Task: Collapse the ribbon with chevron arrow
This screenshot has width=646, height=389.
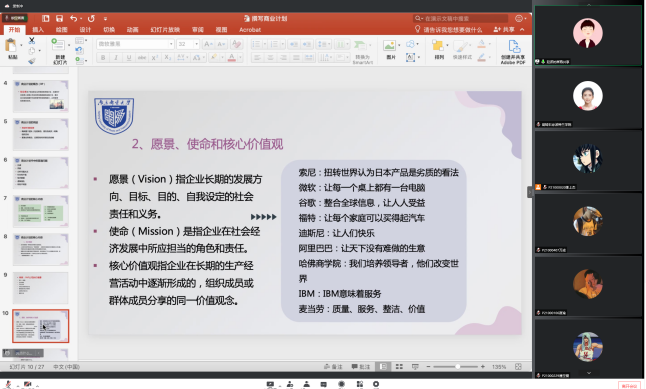Action: coord(522,30)
